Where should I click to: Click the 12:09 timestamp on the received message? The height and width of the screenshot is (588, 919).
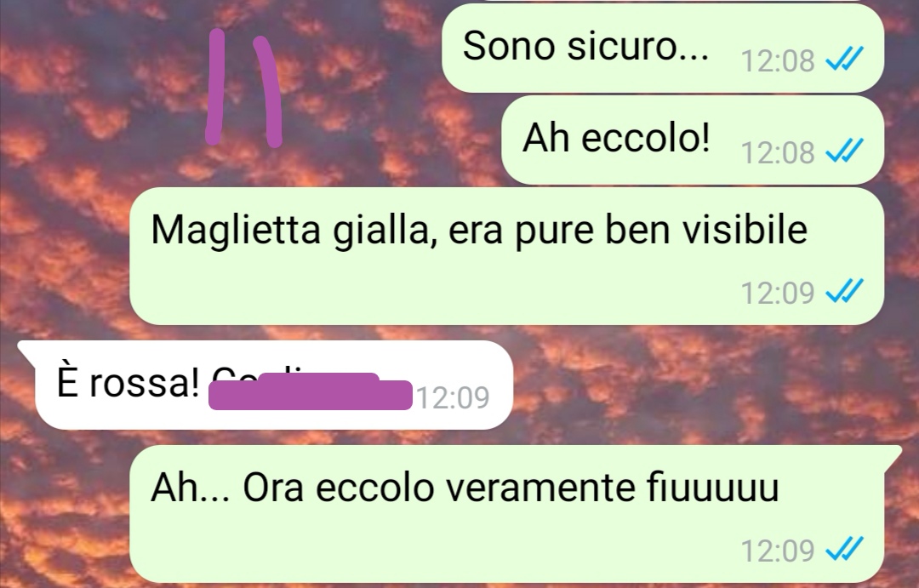(453, 398)
